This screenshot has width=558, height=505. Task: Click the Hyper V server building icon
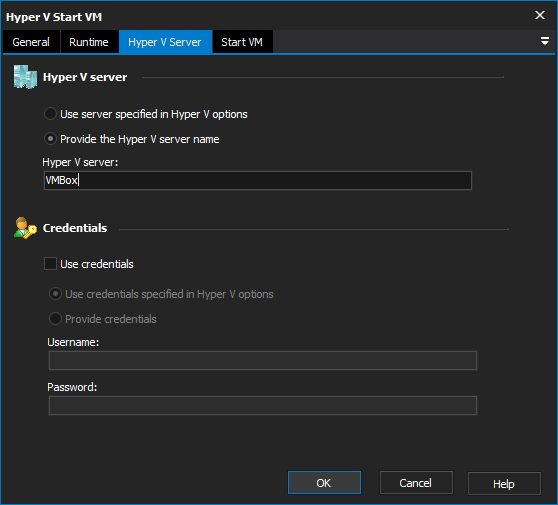[x=25, y=77]
